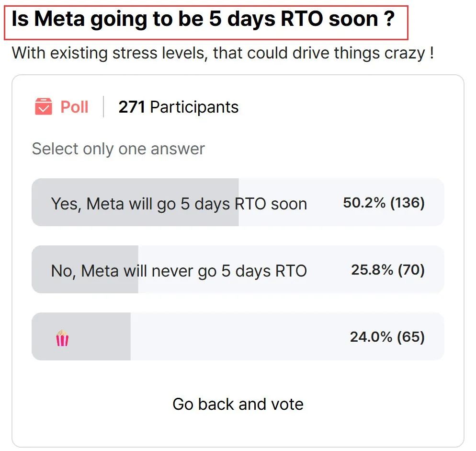This screenshot has width=476, height=451.
Task: Open the post title "Is Meta going to be 5 days RTO soon ?"
Action: click(x=203, y=19)
